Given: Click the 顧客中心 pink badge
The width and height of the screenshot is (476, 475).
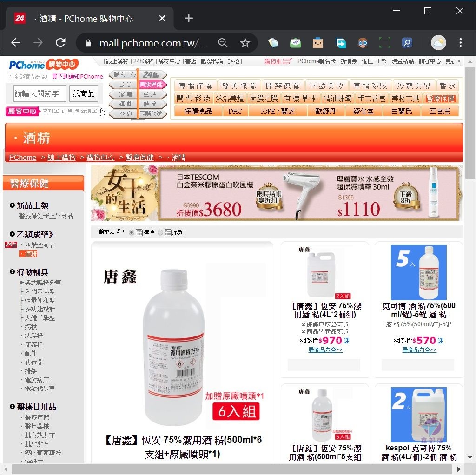Looking at the screenshot, I should click(x=22, y=111).
